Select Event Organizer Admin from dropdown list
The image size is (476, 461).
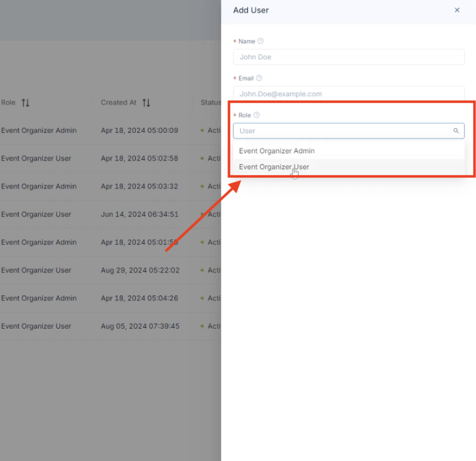tap(277, 151)
